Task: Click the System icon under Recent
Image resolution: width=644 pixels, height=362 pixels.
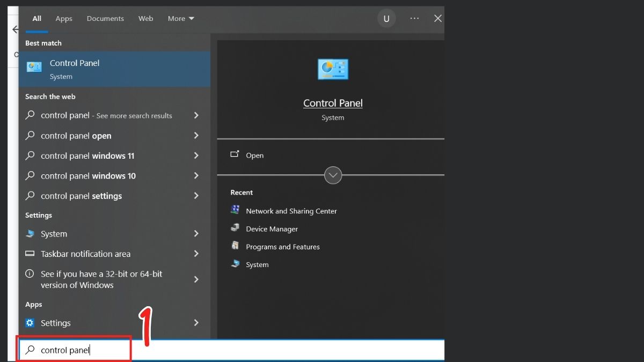Action: (x=235, y=263)
